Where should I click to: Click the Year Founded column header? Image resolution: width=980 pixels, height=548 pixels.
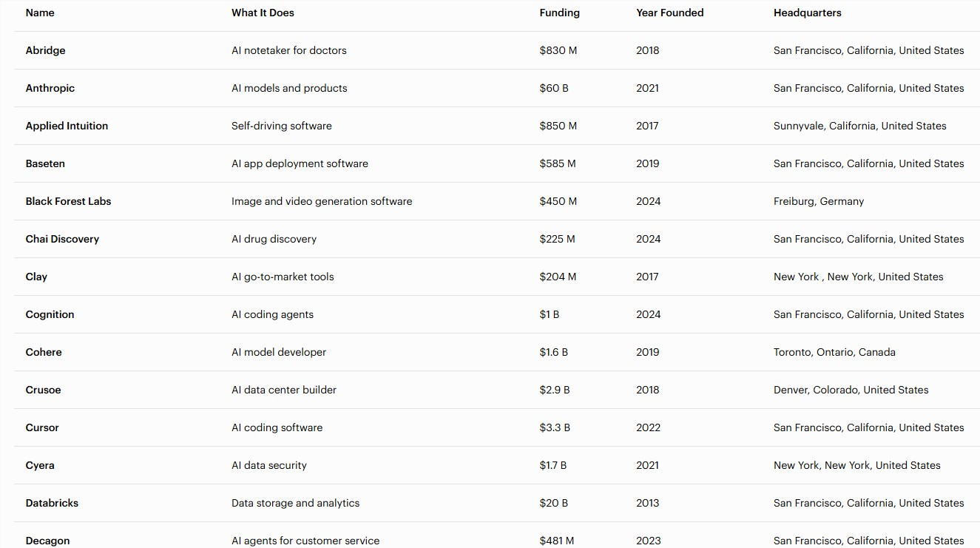pos(669,13)
